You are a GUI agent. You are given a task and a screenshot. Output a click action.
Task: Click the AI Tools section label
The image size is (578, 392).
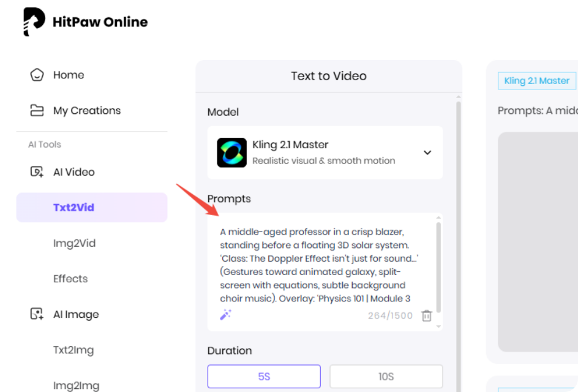point(45,145)
